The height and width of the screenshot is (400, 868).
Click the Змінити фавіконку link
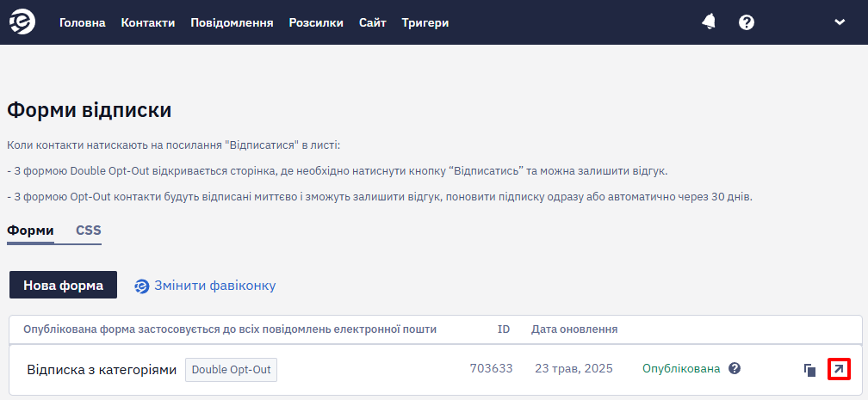[x=214, y=286]
